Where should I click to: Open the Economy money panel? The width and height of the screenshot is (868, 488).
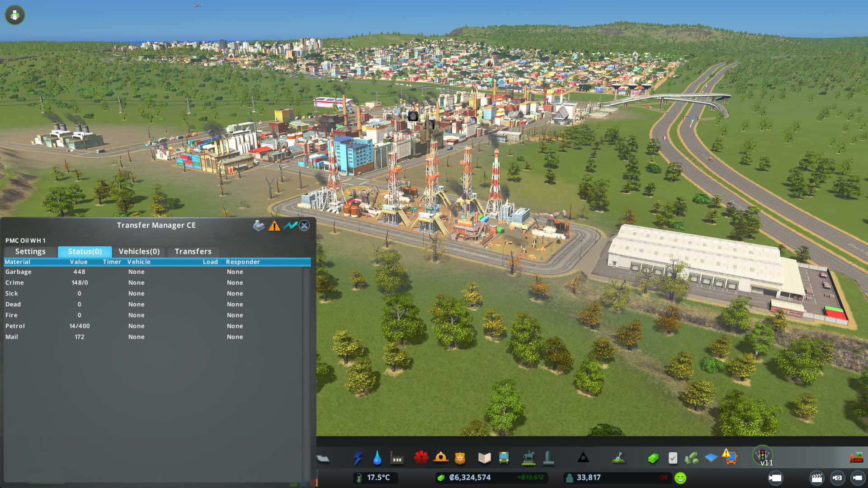click(x=653, y=458)
